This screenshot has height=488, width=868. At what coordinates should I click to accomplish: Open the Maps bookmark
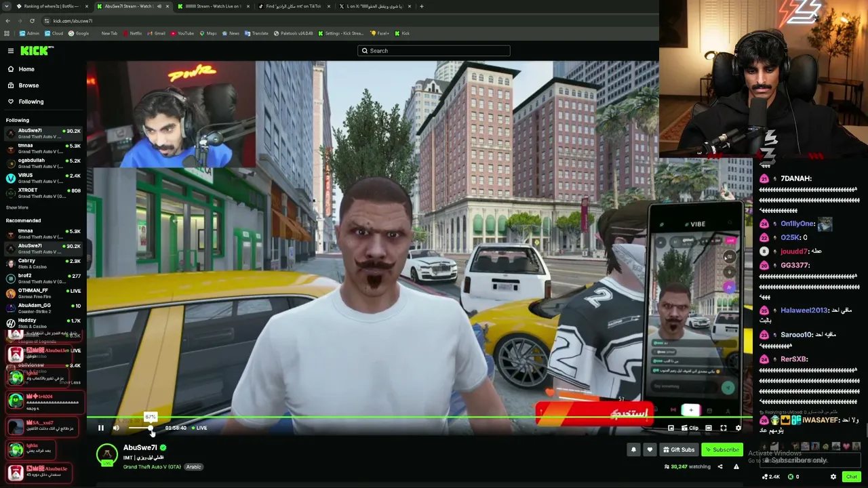tap(208, 33)
